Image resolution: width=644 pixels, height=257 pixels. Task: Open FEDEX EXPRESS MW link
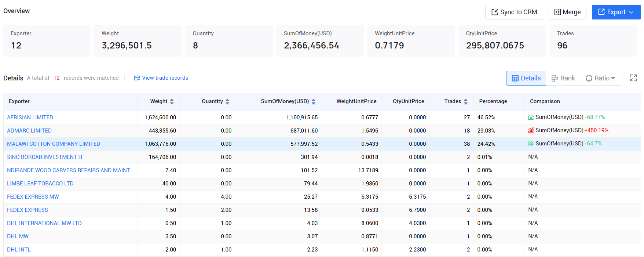click(33, 197)
